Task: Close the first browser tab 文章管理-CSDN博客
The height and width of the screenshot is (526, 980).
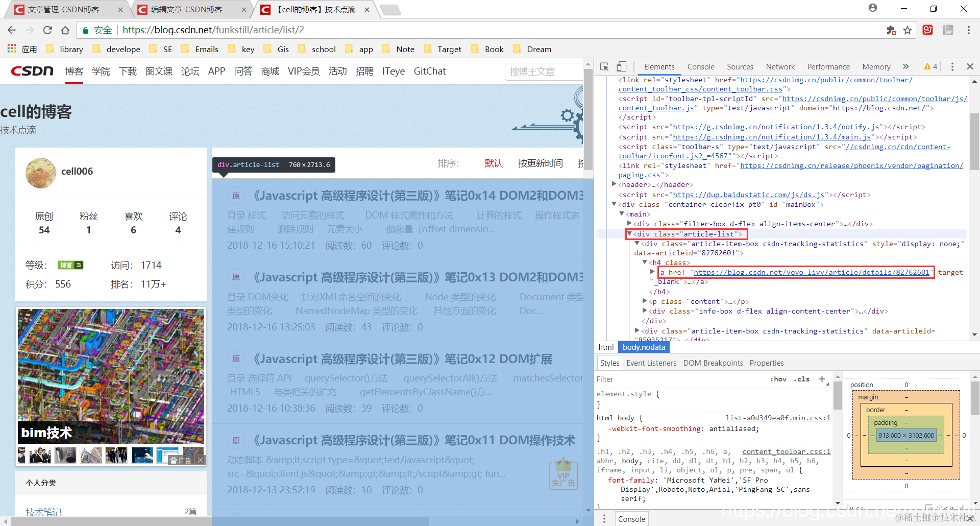Action: click(x=120, y=10)
